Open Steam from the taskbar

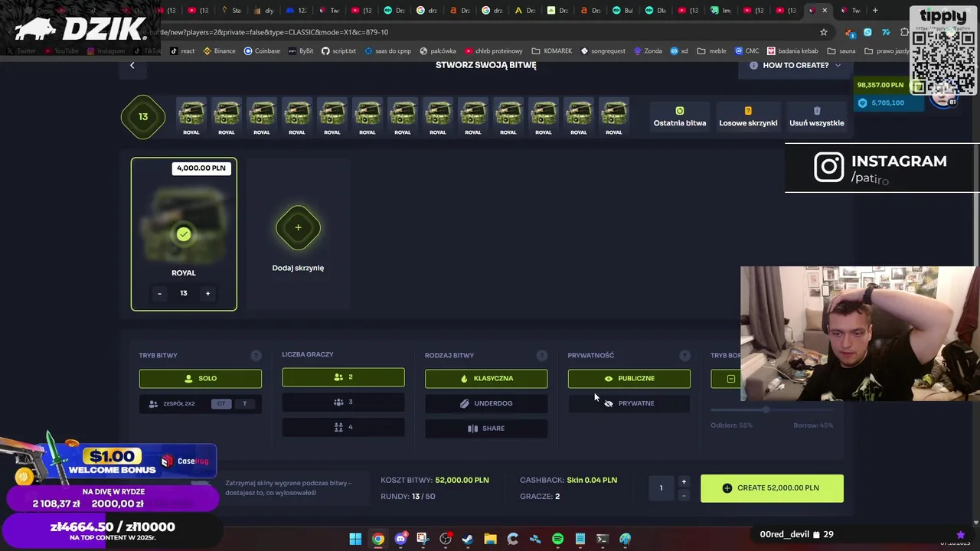tap(468, 539)
